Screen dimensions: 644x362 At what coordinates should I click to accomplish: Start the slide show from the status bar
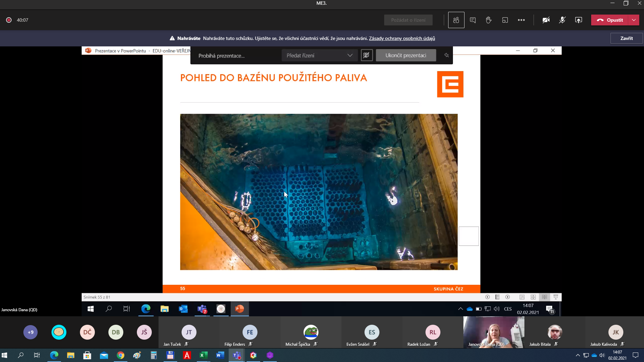556,297
